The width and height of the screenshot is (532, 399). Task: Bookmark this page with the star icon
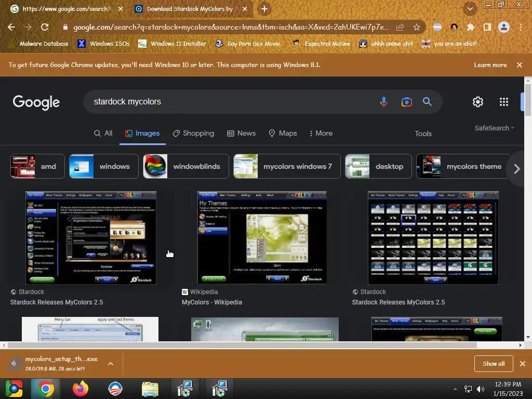417,27
